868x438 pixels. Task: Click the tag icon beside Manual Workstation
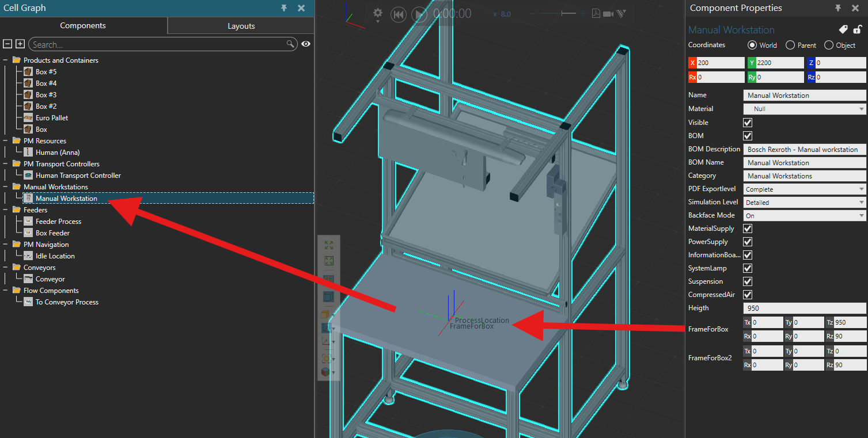(x=843, y=30)
